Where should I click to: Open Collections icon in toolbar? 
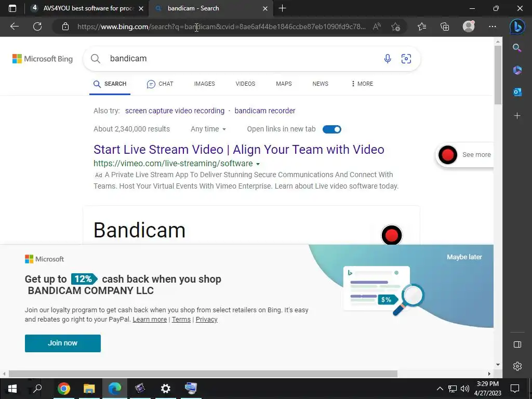click(x=445, y=26)
